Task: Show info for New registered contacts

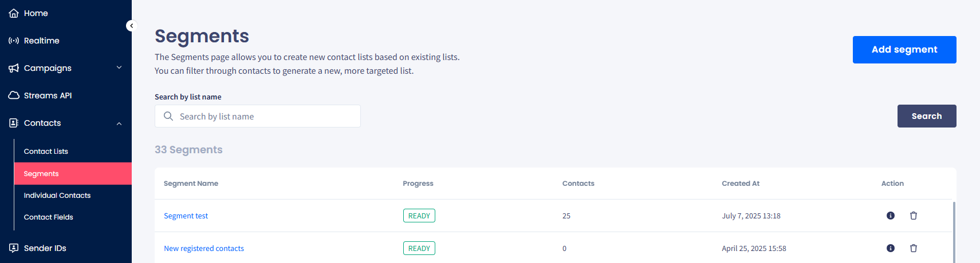Action: tap(891, 248)
